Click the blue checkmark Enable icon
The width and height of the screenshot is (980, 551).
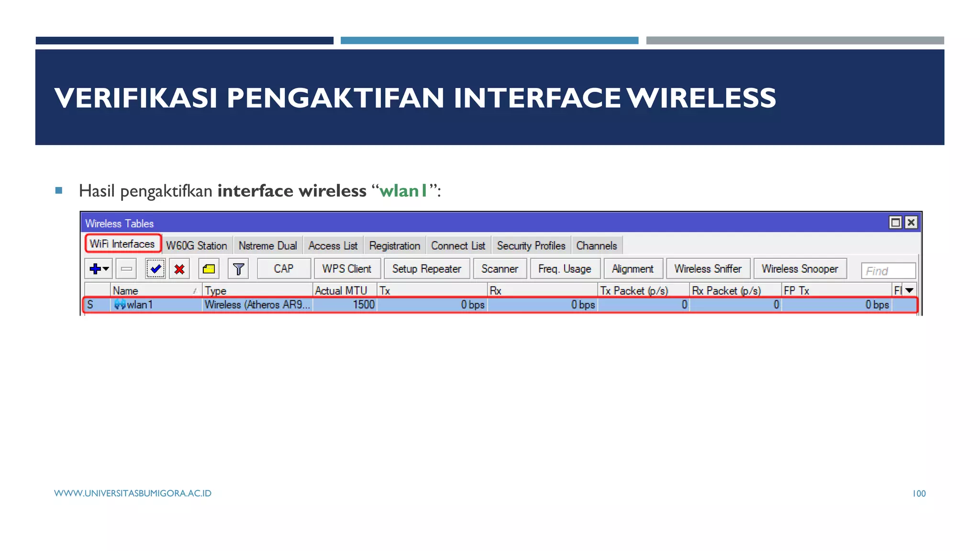point(156,269)
